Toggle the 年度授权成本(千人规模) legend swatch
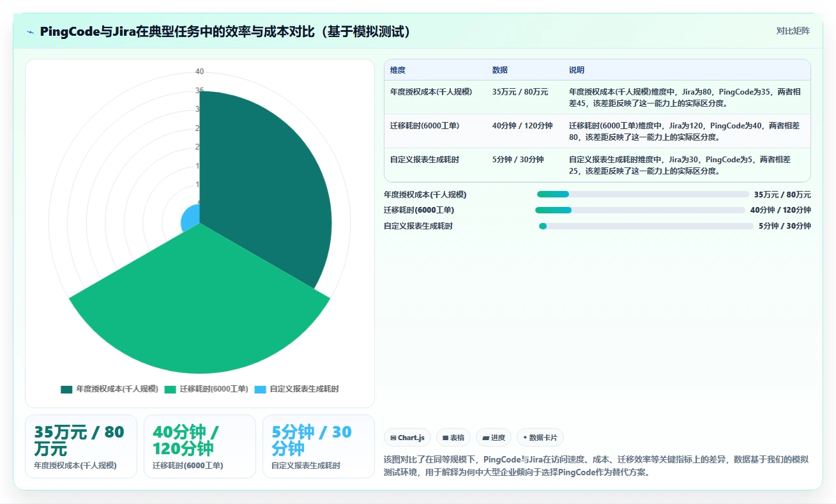The width and height of the screenshot is (836, 504). click(x=66, y=389)
